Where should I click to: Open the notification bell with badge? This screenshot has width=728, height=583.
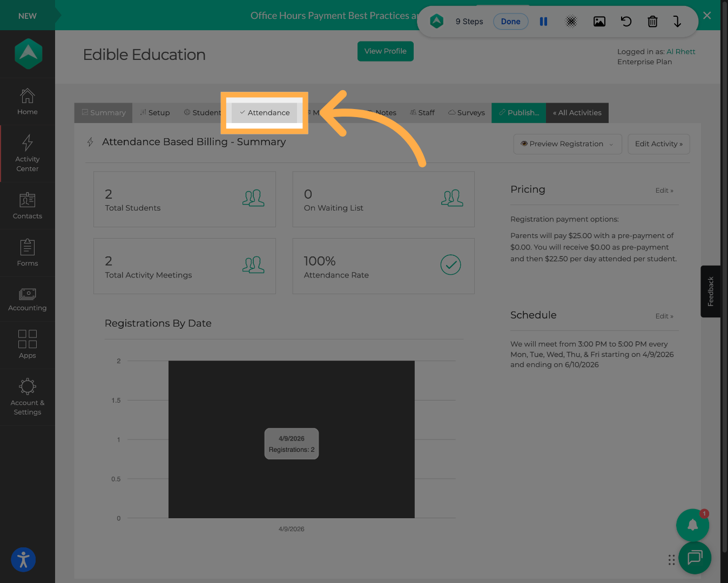692,525
